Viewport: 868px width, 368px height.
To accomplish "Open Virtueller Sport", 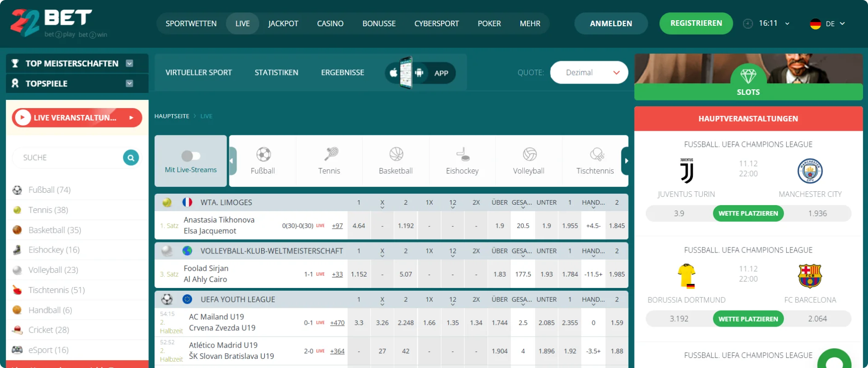I will [x=199, y=73].
